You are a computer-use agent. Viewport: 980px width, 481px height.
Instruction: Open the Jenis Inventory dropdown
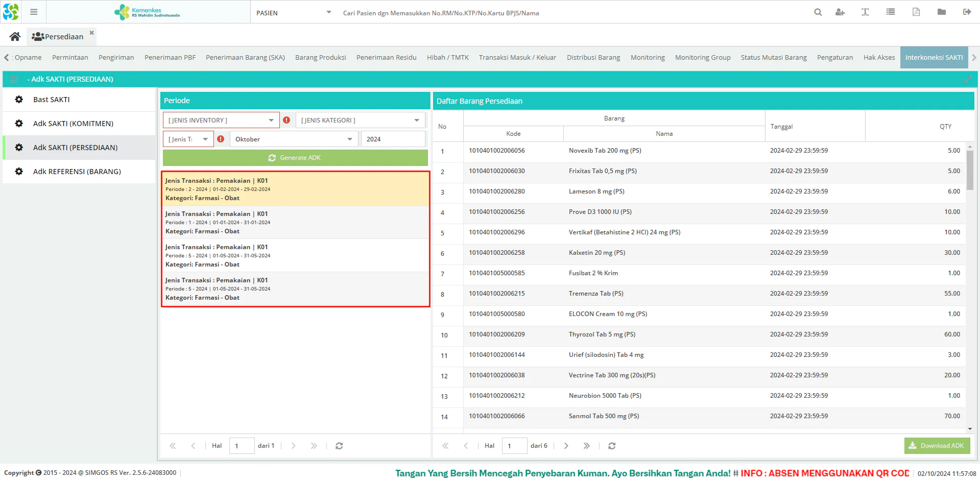pyautogui.click(x=221, y=121)
